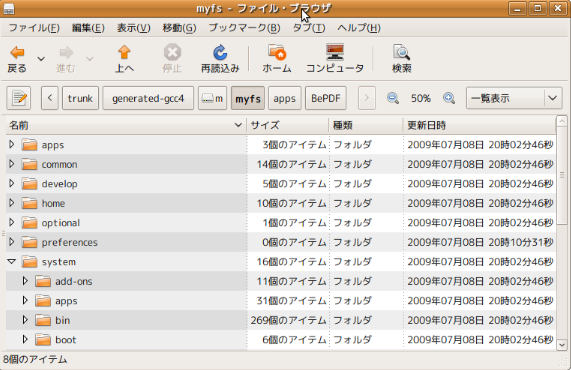Screen dimensions: 571x370
Task: Sort by Type (種類) column header
Action: [x=366, y=125]
